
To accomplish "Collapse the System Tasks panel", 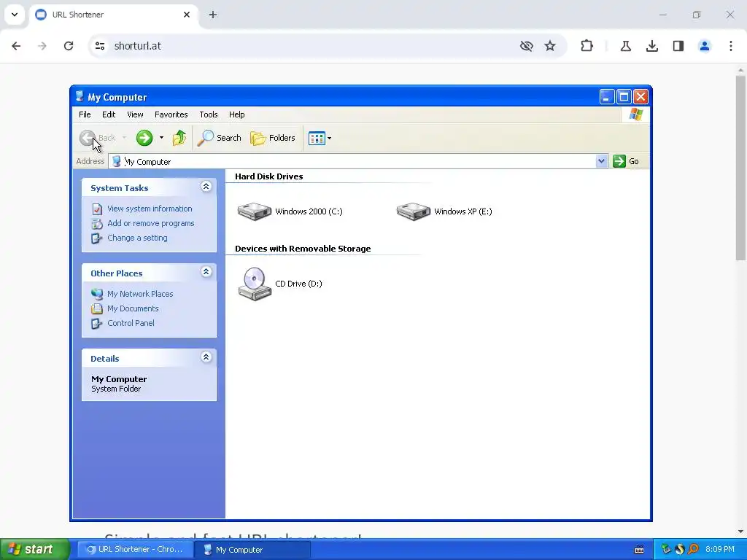I will click(206, 187).
